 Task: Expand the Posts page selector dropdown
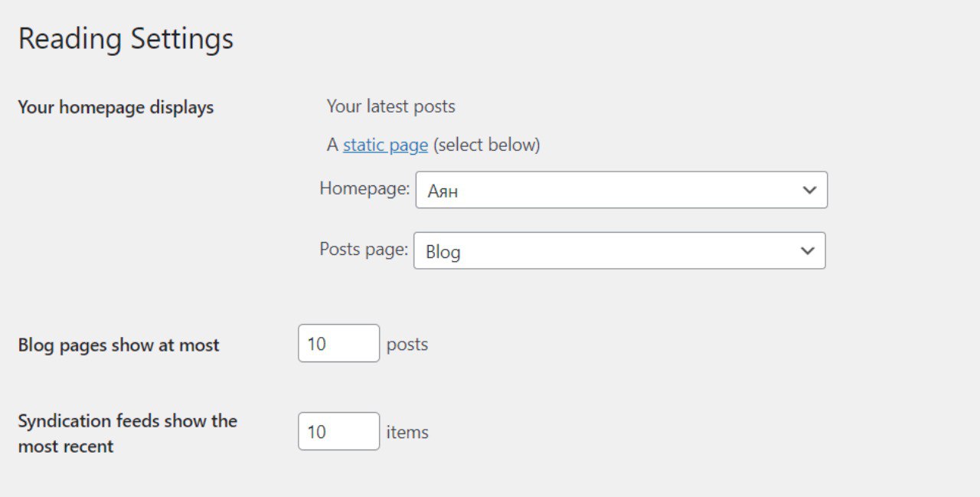point(619,250)
